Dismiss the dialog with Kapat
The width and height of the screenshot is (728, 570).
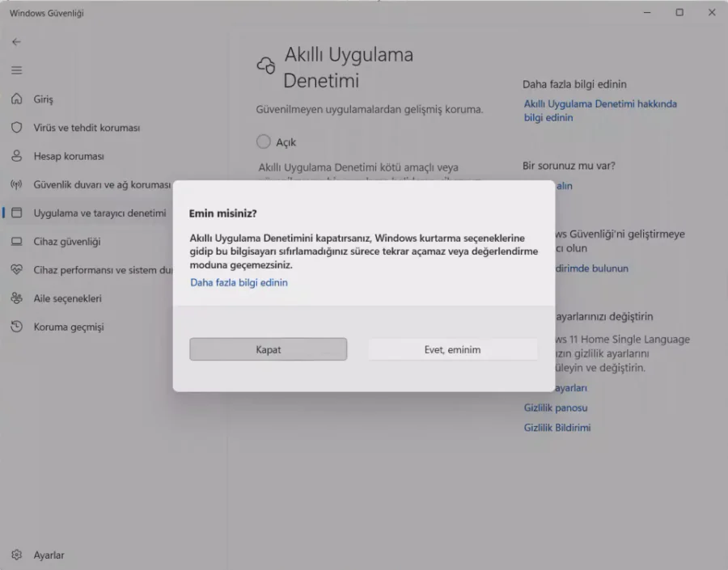click(268, 348)
